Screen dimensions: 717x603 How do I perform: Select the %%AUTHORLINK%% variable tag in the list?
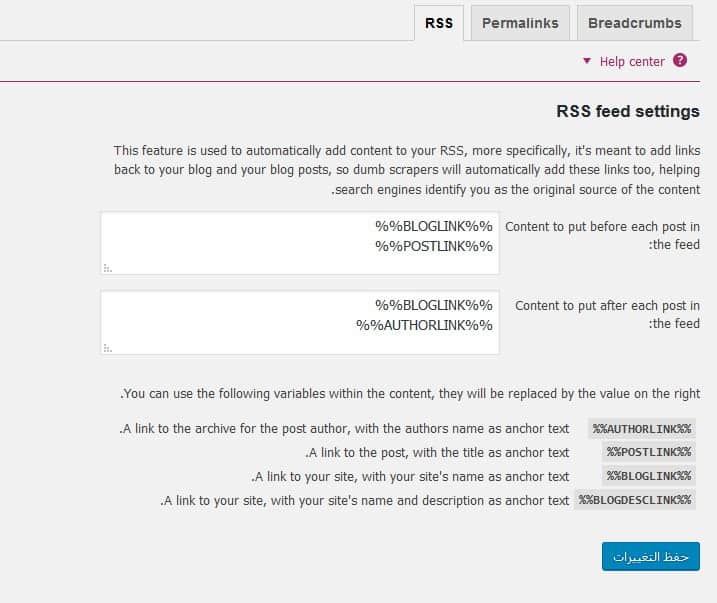642,429
